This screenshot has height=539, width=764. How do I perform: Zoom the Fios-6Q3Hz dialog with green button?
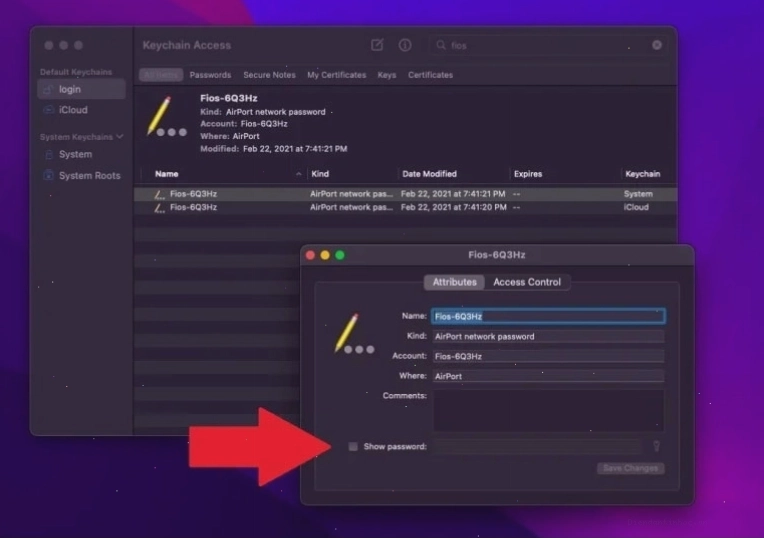click(x=340, y=255)
